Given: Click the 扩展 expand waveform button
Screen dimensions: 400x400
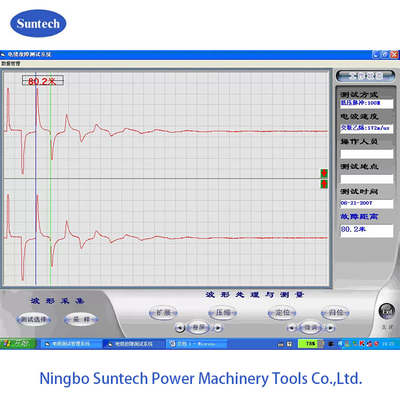Looking at the screenshot, I should 163,313.
